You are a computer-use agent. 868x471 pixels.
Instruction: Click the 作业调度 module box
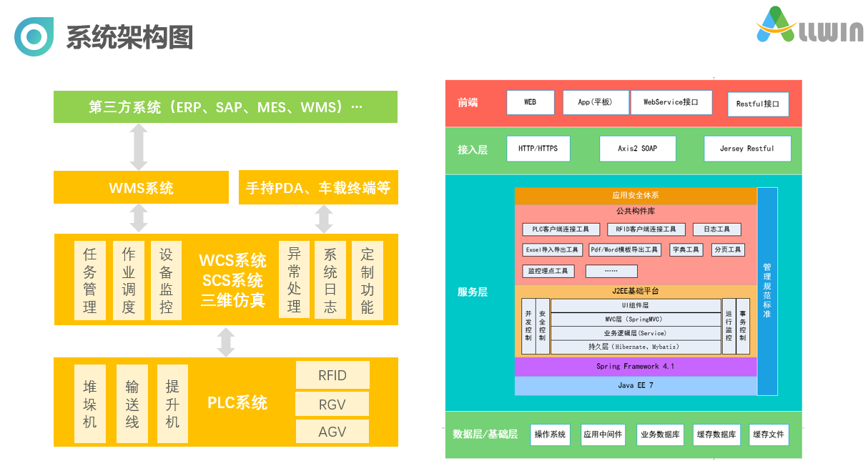click(129, 280)
